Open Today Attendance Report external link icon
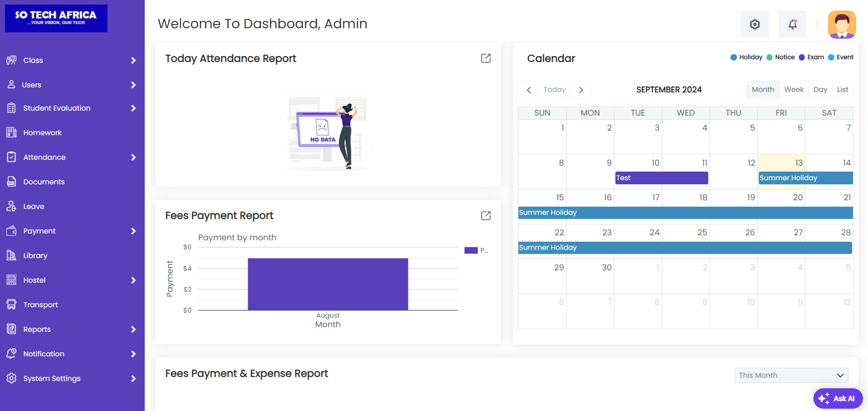Screen dimensions: 868x411 coord(486,58)
